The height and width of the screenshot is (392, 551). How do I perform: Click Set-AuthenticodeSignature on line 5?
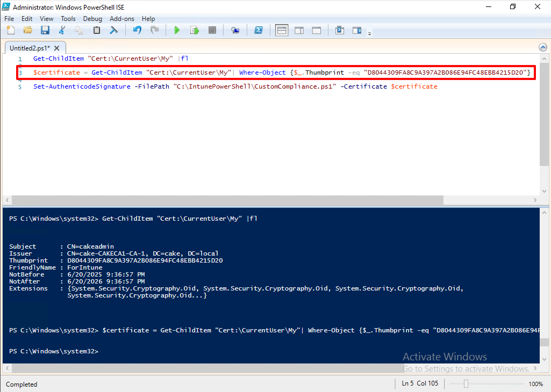[x=82, y=86]
